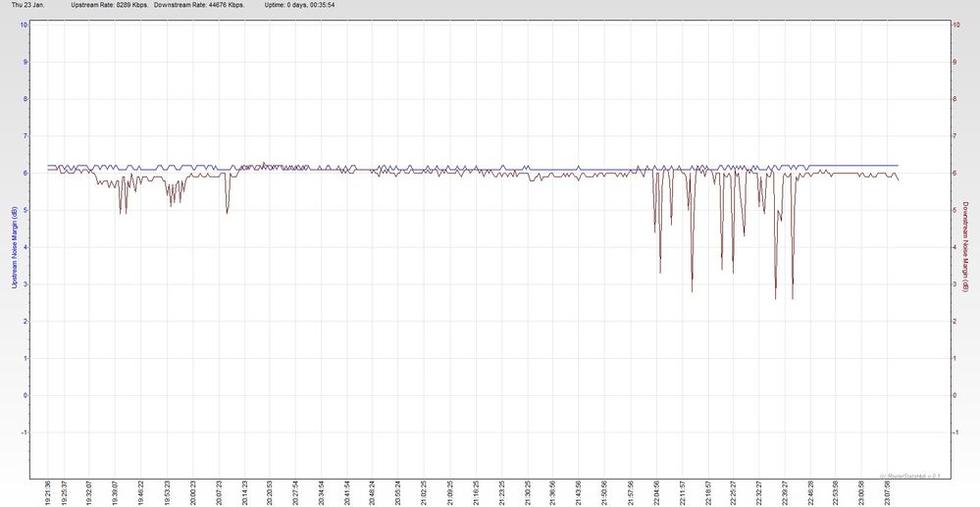This screenshot has height=507, width=980.
Task: Select time label 22:46:28 on the x-axis
Action: (x=810, y=492)
